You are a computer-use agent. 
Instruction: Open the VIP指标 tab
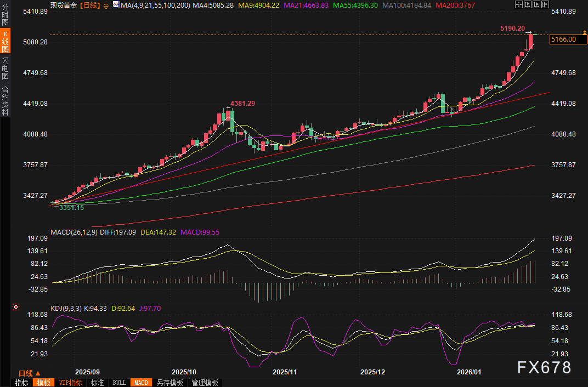pyautogui.click(x=70, y=383)
